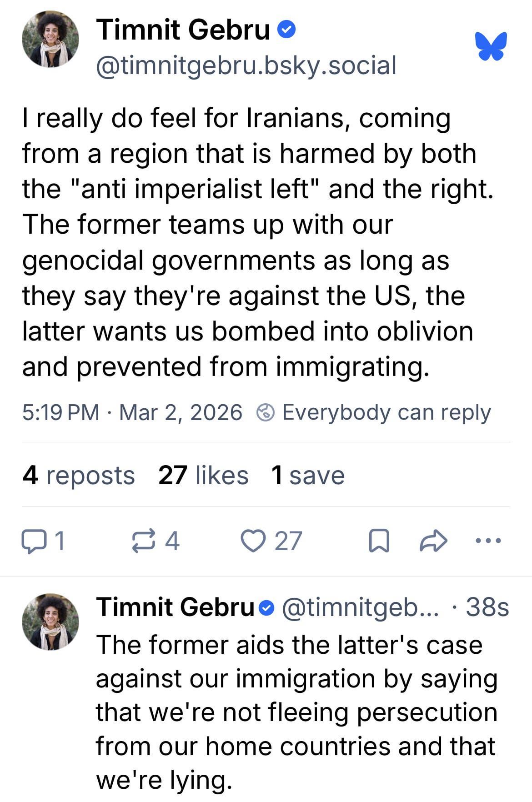
Task: View the list of 4 reposts
Action: [x=78, y=476]
